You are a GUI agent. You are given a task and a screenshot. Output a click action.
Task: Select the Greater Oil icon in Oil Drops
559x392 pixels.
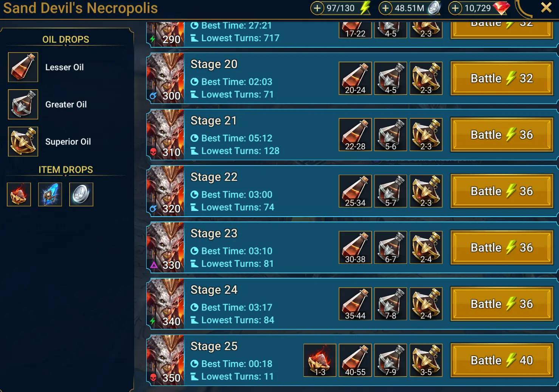tap(23, 104)
